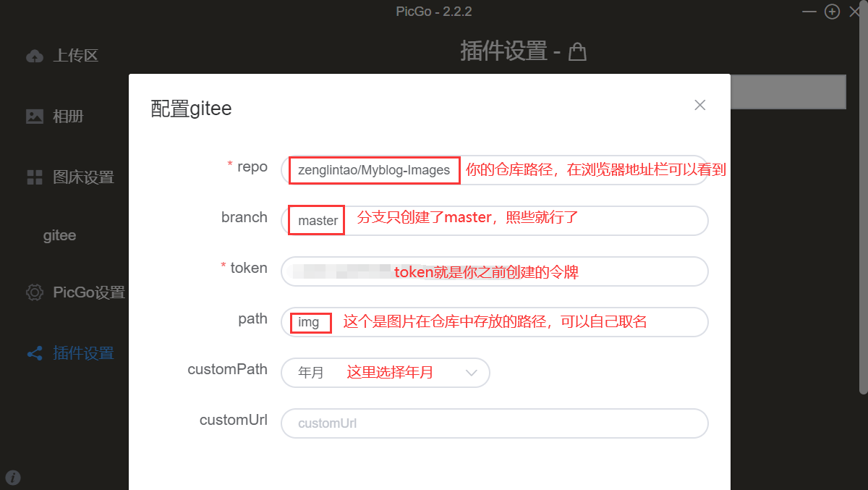Viewport: 868px width, 490px height.
Task: Click the gear icon for PicGo设置
Action: click(x=35, y=292)
